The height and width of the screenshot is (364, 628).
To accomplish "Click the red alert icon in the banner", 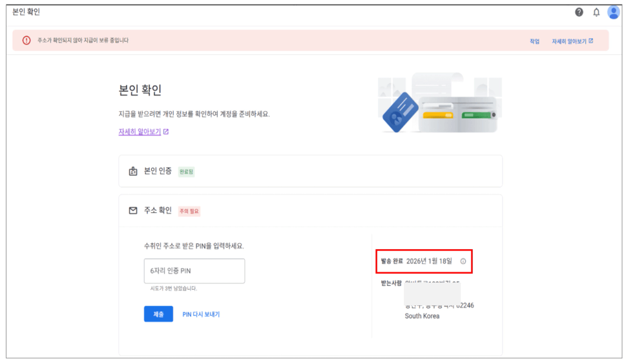I will coord(26,41).
